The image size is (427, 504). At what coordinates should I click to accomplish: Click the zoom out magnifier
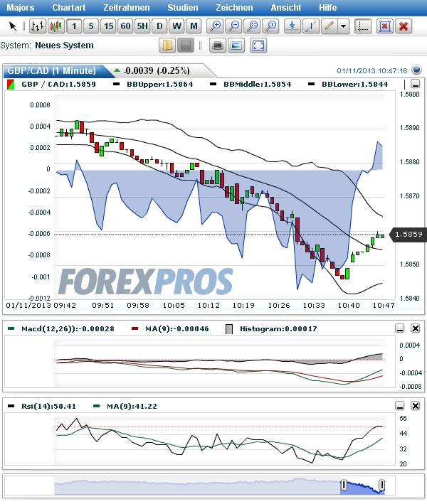tap(234, 26)
